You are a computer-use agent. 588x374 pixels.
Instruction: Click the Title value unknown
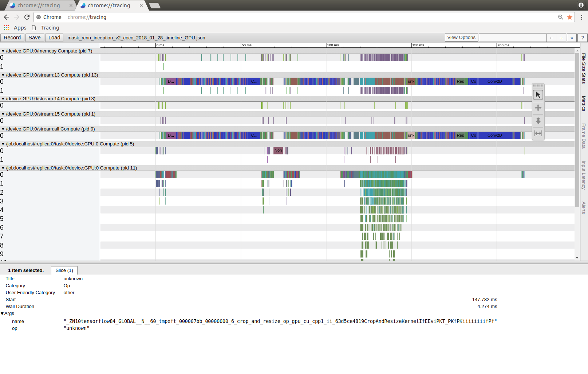(73, 279)
